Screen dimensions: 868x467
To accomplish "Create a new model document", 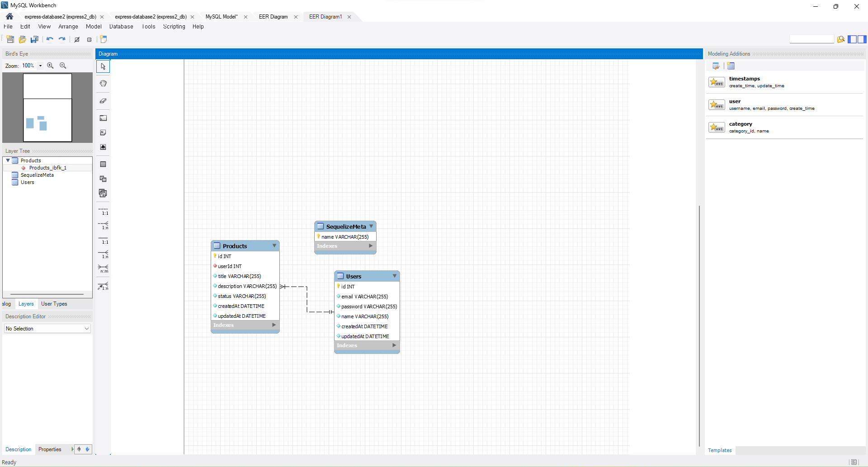I will click(10, 39).
